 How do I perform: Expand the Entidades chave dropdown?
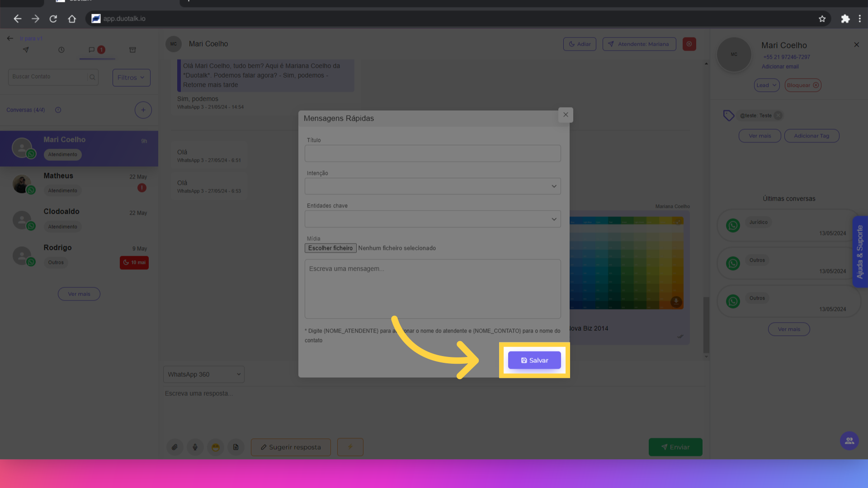pyautogui.click(x=433, y=219)
